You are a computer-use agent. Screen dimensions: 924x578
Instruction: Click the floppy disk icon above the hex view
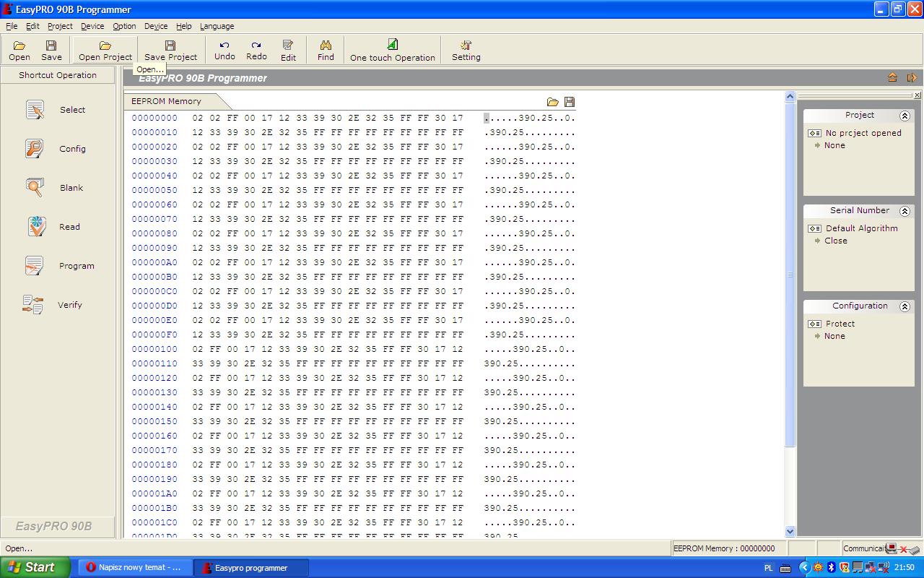570,102
